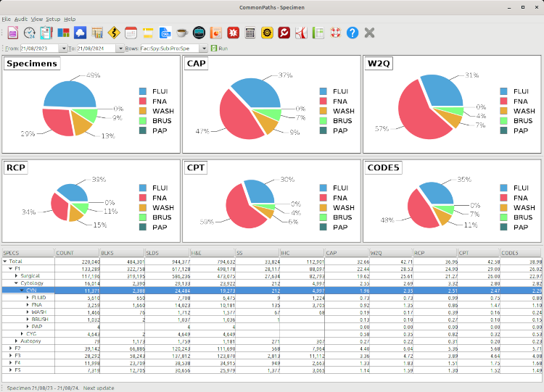Click the FNA legend swatch in Specimens chart
Viewport: 544px width, 392px height.
pos(142,101)
